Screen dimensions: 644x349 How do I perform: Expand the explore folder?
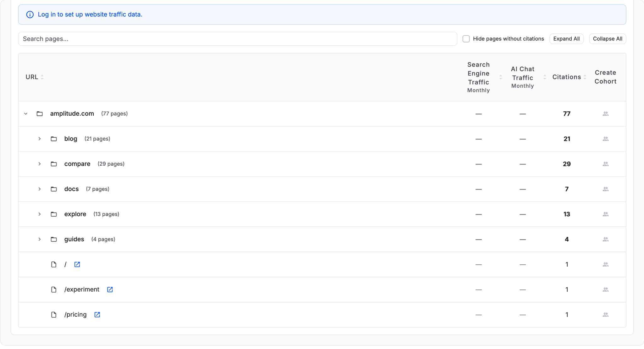(40, 214)
